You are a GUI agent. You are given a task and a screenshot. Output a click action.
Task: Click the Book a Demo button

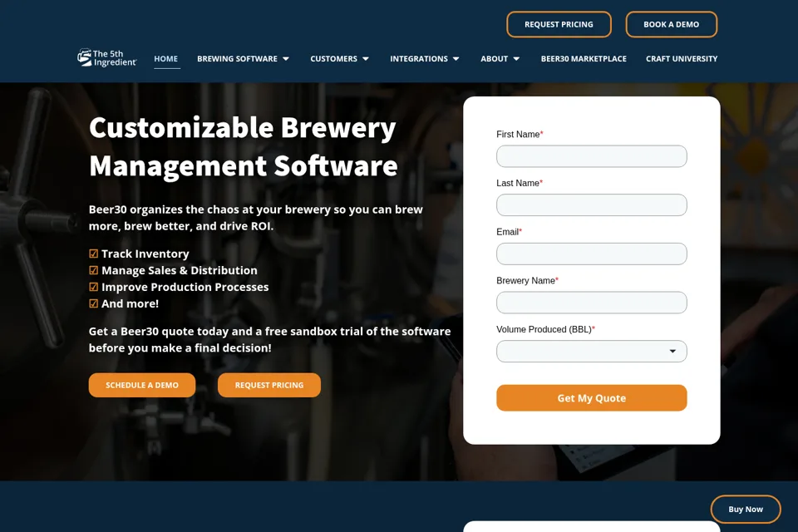tap(672, 24)
